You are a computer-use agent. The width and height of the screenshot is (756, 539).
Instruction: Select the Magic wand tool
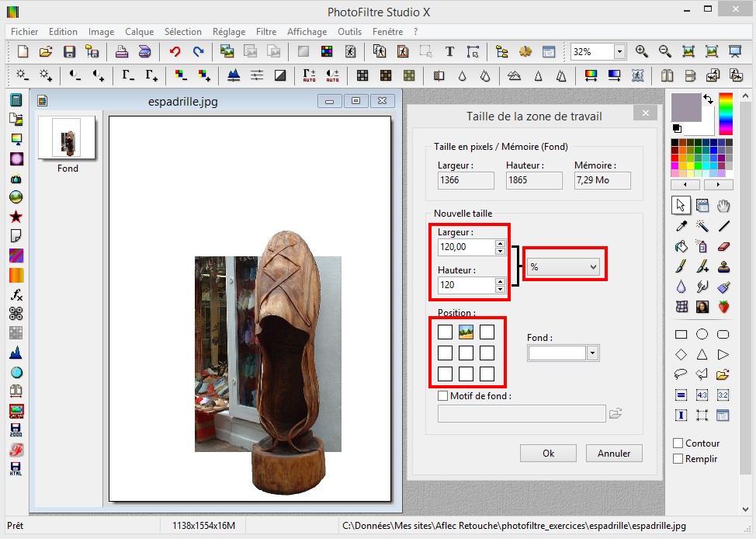coord(702,226)
